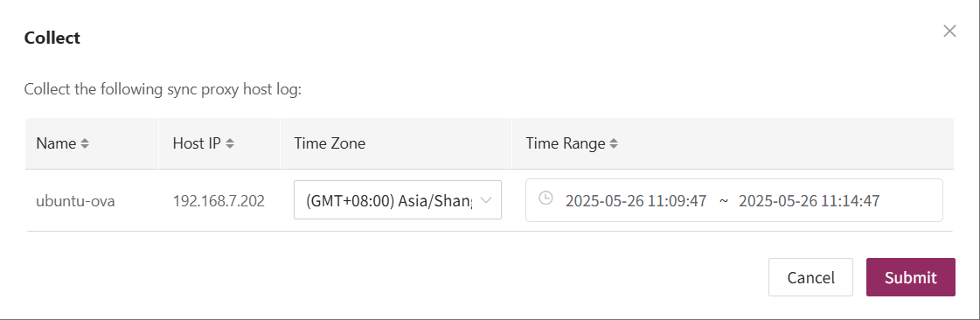Viewport: 980px width, 320px height.
Task: Click the sort arrows next to Time Range
Action: pos(614,143)
